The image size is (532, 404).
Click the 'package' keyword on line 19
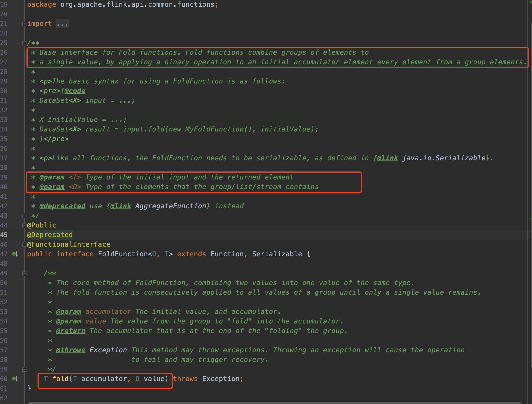coord(41,5)
